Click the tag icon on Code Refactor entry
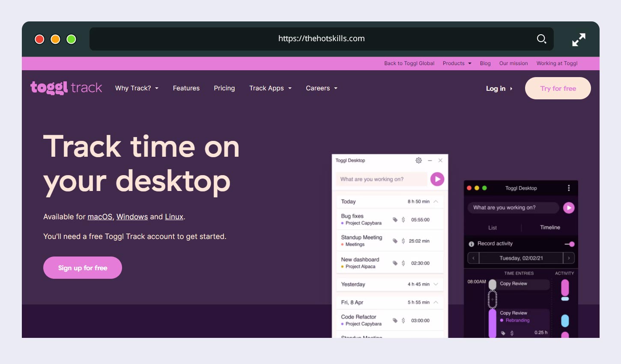Screen dimensions: 621x364 (x=395, y=320)
